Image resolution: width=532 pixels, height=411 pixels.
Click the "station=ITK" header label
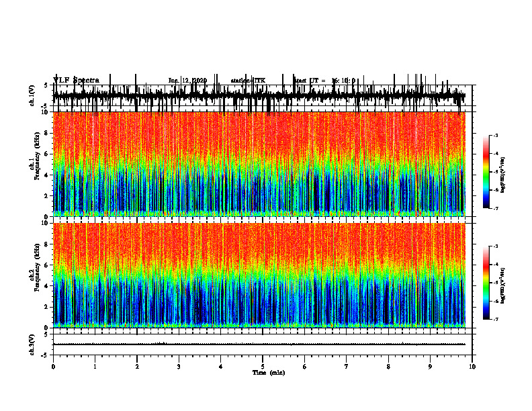tap(248, 81)
